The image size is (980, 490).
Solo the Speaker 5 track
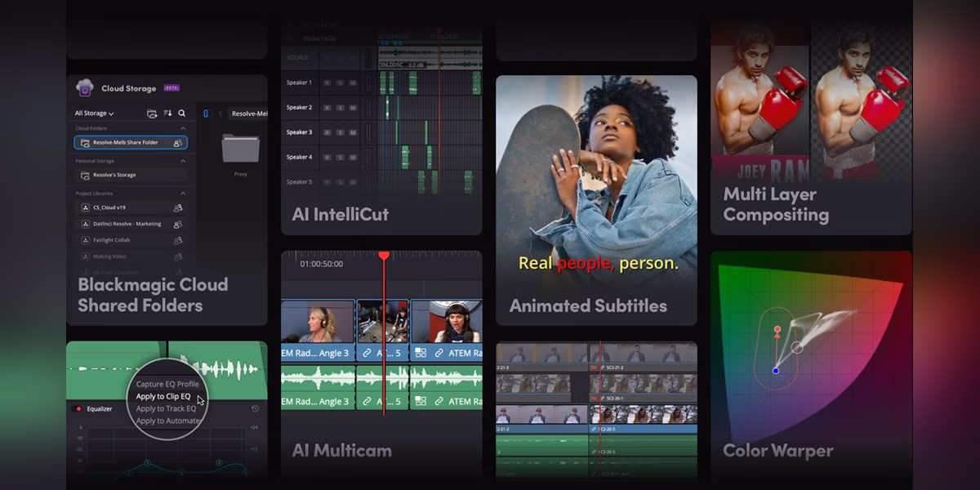click(341, 182)
